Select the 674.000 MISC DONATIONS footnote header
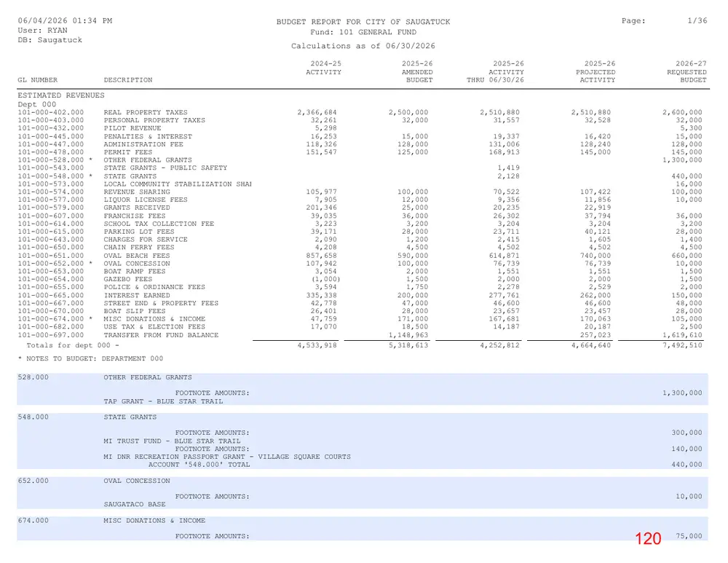Viewport: 728px width, 563px height. (x=111, y=521)
